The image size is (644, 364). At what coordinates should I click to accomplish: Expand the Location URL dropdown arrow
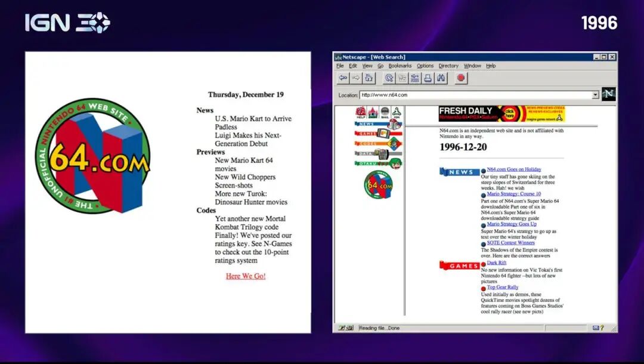(596, 95)
